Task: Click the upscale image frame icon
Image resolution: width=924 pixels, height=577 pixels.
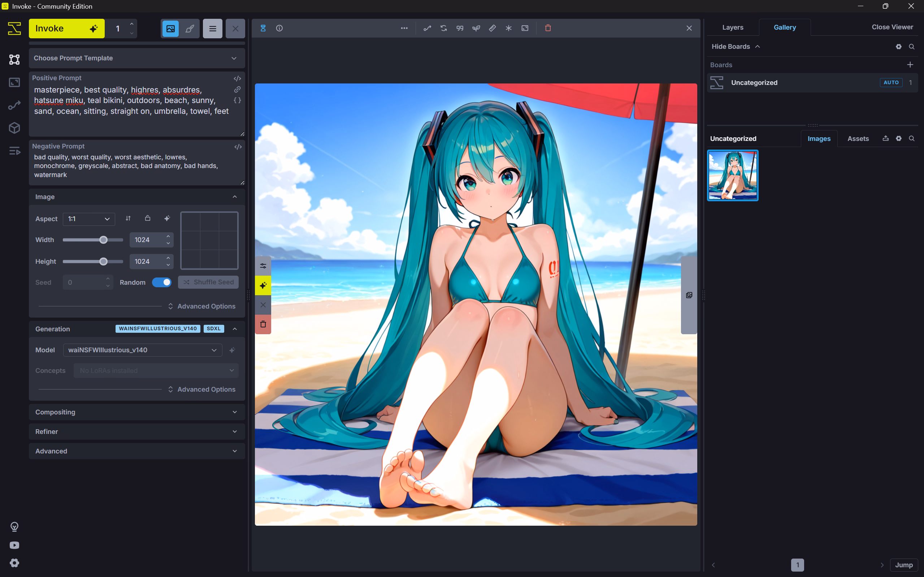Action: [x=525, y=28]
